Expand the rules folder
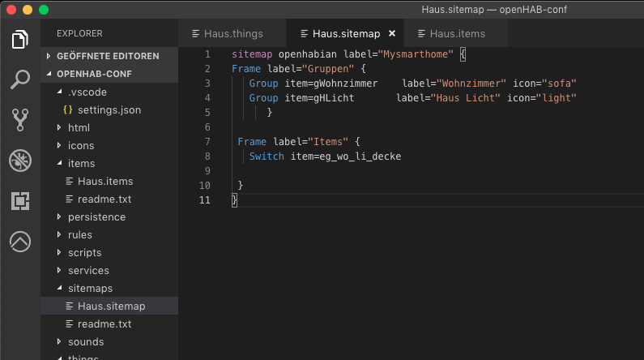The image size is (644, 360). coord(79,235)
